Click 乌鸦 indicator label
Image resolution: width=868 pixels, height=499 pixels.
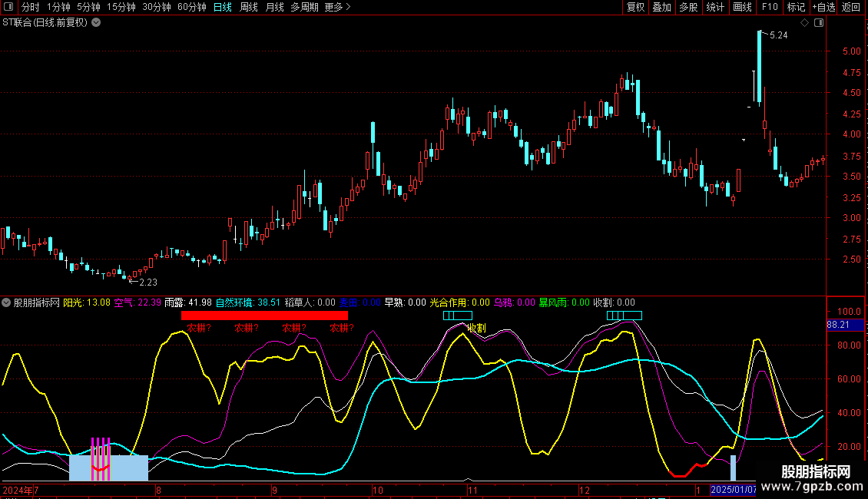coord(514,302)
